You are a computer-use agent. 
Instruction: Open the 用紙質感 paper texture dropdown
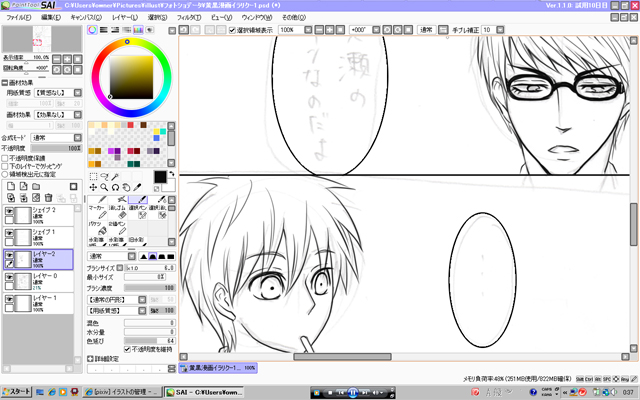coord(78,93)
